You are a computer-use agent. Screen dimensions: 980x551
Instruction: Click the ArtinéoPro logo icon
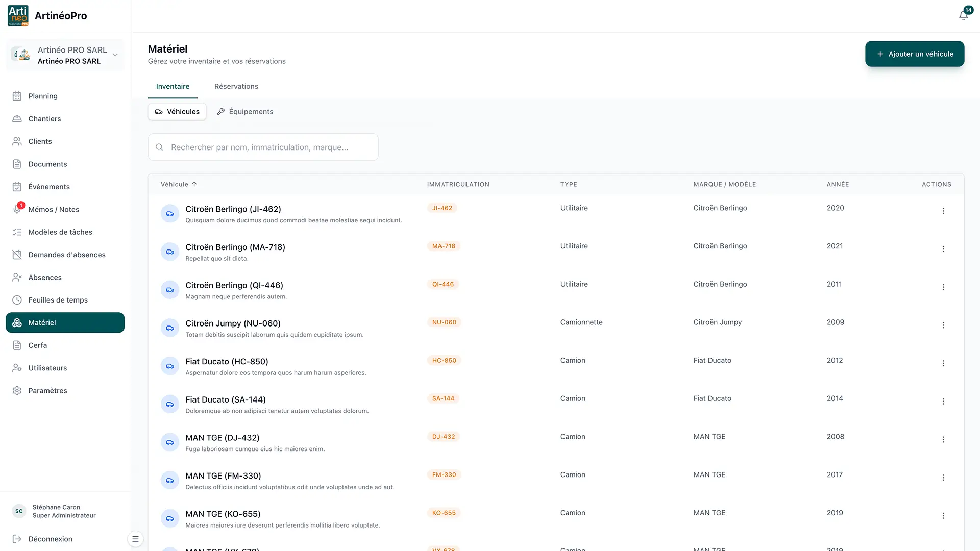18,16
